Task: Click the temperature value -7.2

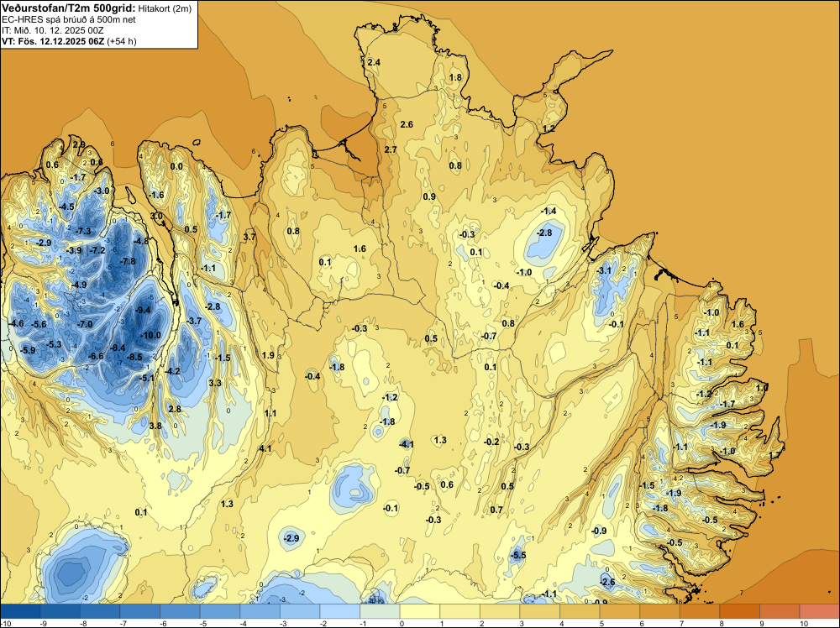Action: pos(97,250)
